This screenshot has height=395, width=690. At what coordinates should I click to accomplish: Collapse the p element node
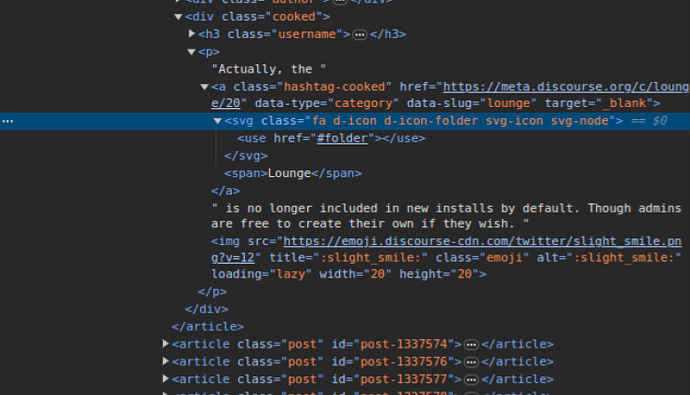point(191,52)
